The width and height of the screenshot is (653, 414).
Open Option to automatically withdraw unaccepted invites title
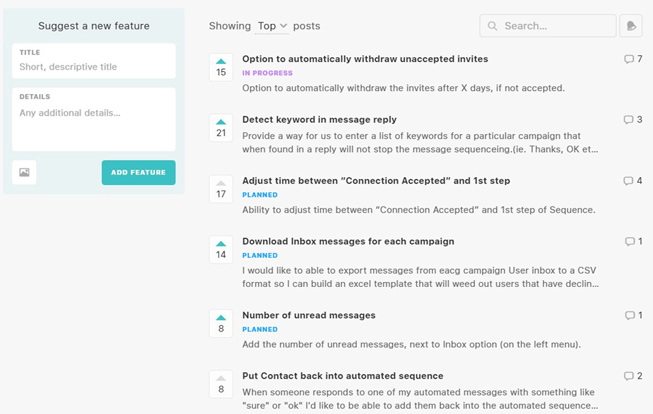[x=365, y=59]
